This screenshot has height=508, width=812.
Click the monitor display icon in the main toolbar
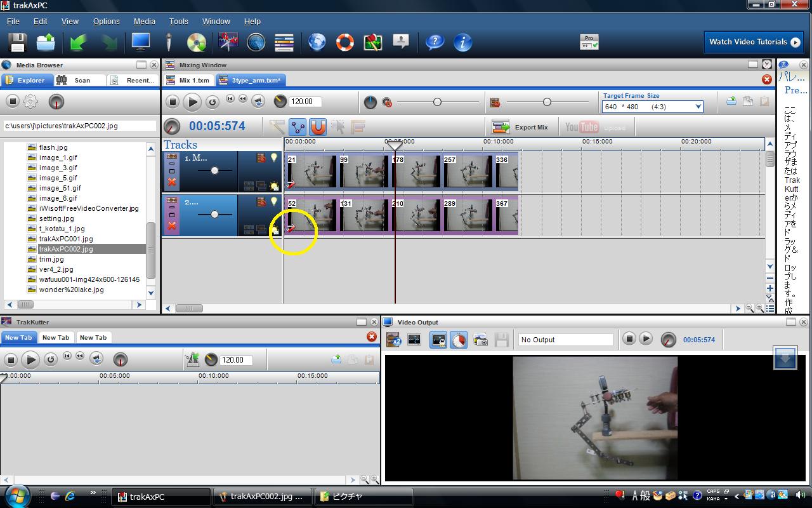click(x=140, y=42)
